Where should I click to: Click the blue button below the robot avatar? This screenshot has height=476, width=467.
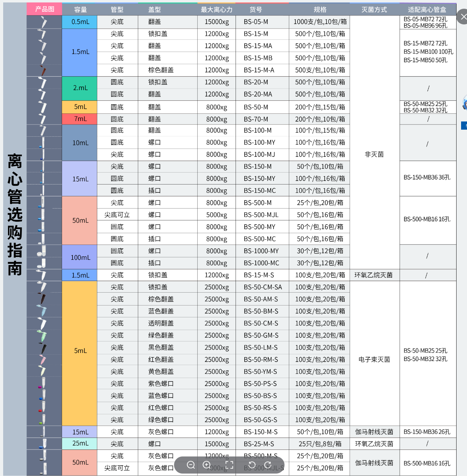pos(465,126)
